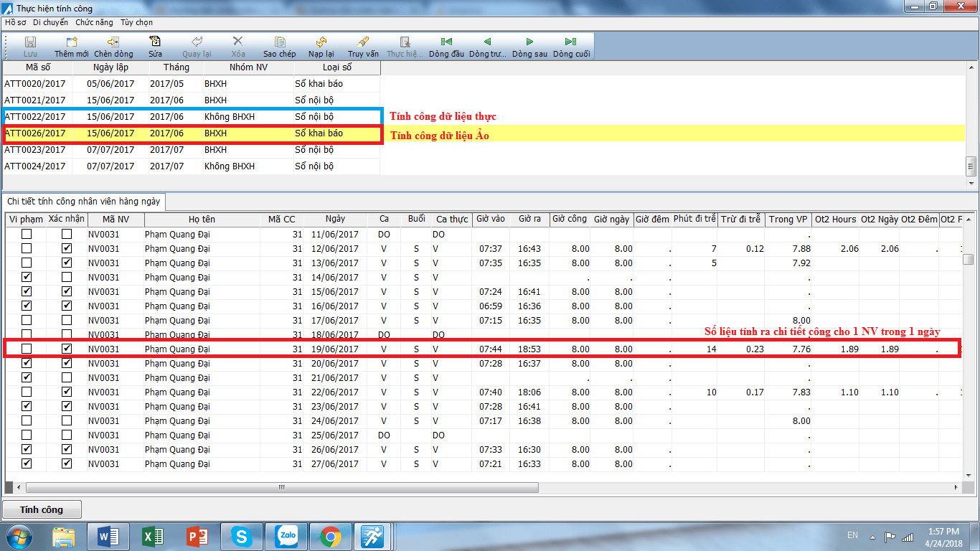The image size is (980, 551).
Task: Tick Vi phạm checkbox for 11/06/2017 row
Action: 27,235
